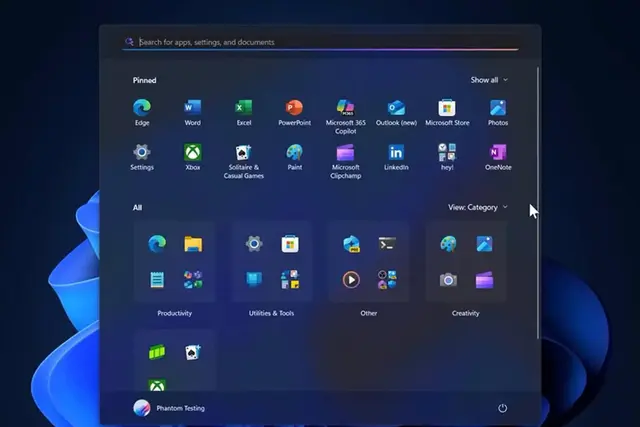
Task: Open pinned Microsoft Clipchamp
Action: click(345, 161)
